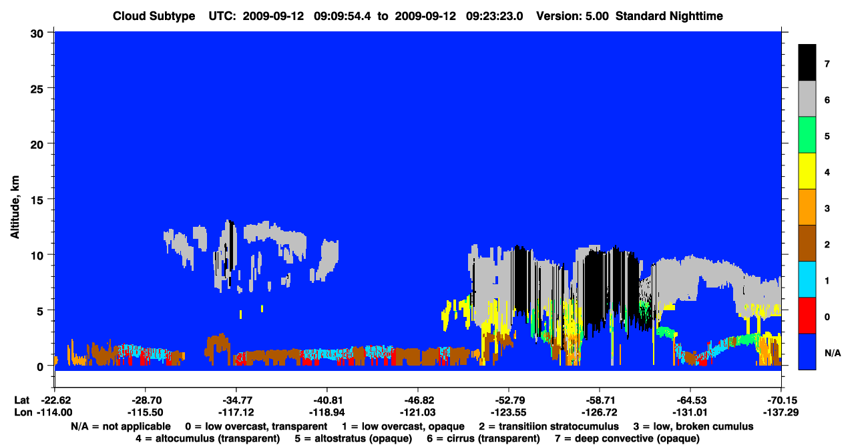This screenshot has height=445, width=868.
Task: Click the 5 altitude tick label
Action: click(41, 310)
